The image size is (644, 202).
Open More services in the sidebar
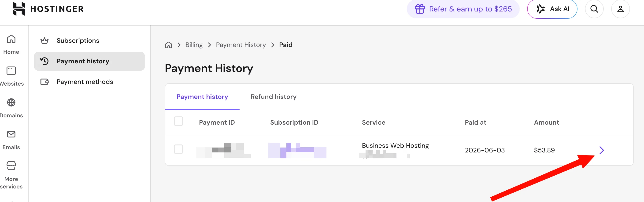pyautogui.click(x=11, y=175)
